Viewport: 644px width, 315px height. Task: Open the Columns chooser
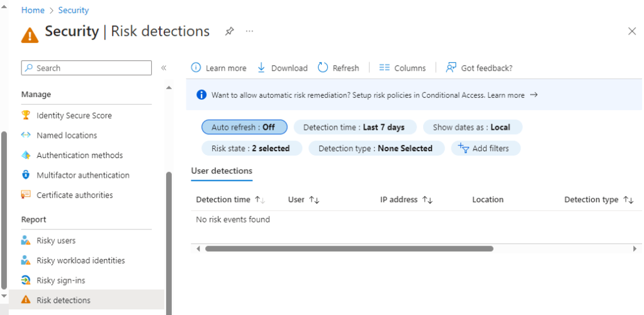[402, 68]
